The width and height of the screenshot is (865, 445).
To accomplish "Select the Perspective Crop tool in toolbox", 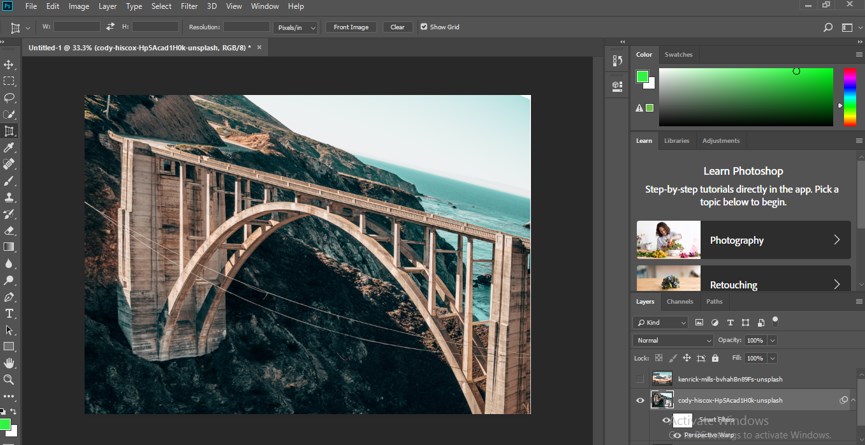I will 9,131.
